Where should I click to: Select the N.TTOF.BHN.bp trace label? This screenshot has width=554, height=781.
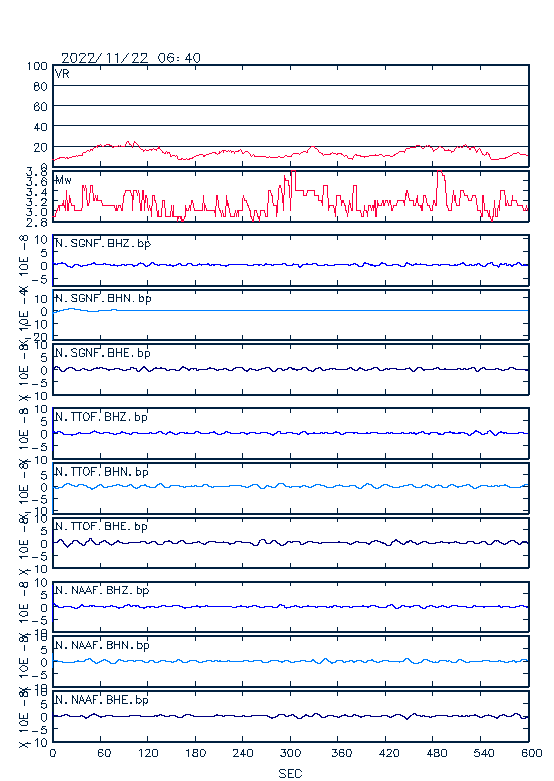[x=102, y=471]
